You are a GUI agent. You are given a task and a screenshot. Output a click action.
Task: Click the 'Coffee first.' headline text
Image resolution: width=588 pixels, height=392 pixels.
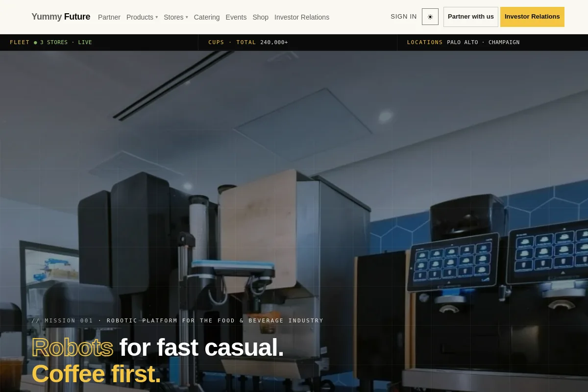(96, 374)
